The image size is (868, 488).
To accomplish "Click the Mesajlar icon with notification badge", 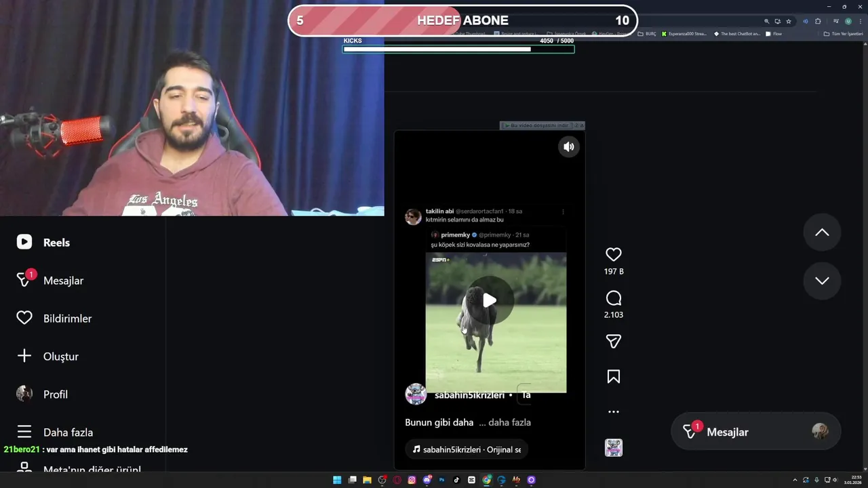I will (24, 279).
